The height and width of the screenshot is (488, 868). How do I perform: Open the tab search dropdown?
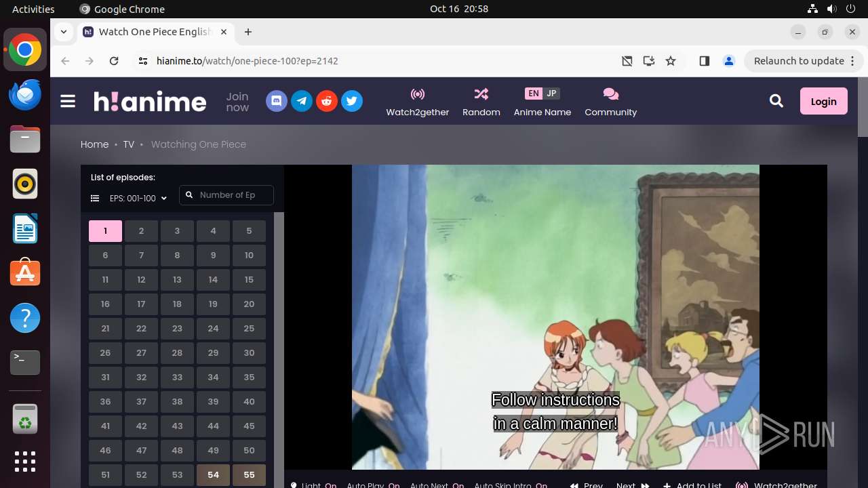[x=64, y=32]
